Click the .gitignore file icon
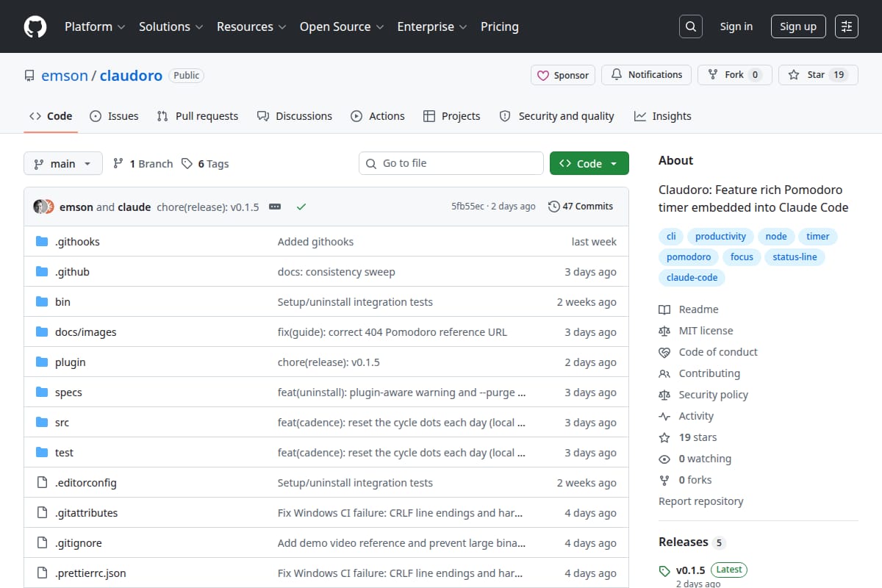The image size is (882, 588). pyautogui.click(x=42, y=543)
